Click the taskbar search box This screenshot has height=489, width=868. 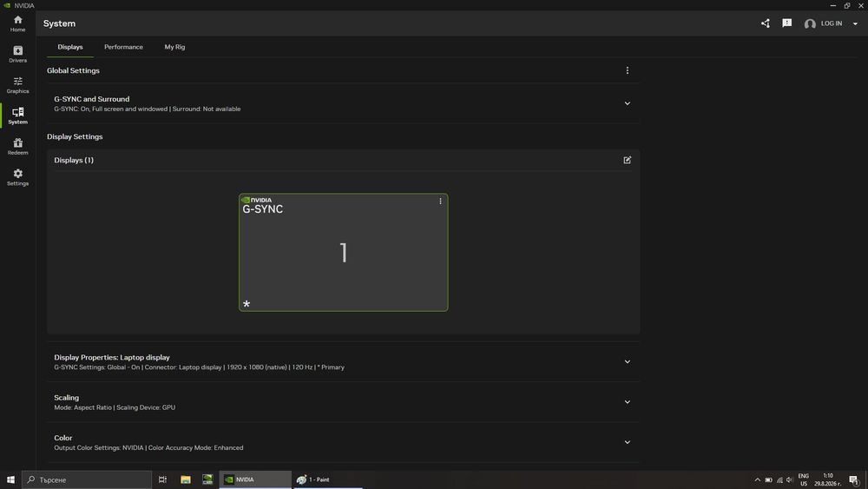point(87,479)
